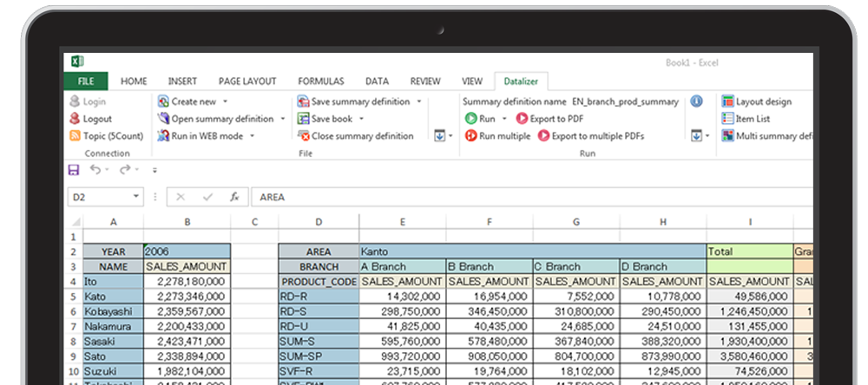Click the formula bar cancel X icon
This screenshot has height=385, width=868.
[181, 197]
